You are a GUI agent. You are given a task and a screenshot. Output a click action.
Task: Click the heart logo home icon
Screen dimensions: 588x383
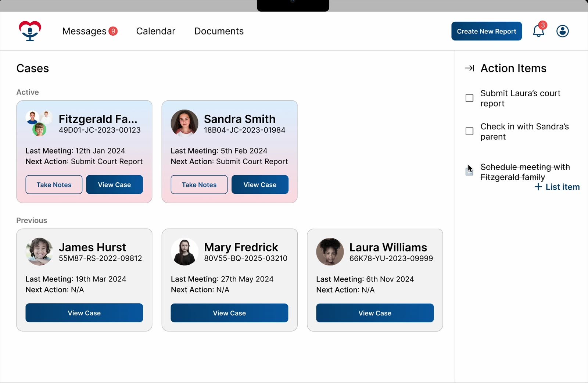(30, 31)
